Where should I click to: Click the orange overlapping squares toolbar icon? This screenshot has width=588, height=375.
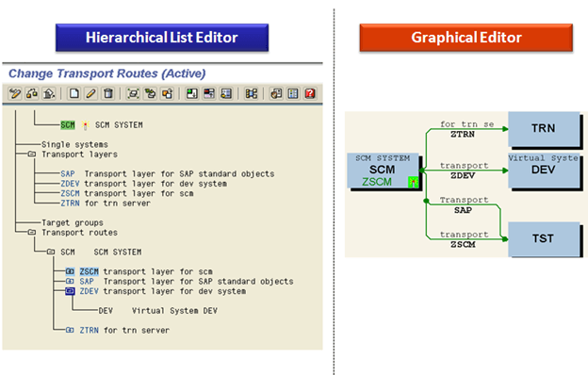tap(167, 94)
